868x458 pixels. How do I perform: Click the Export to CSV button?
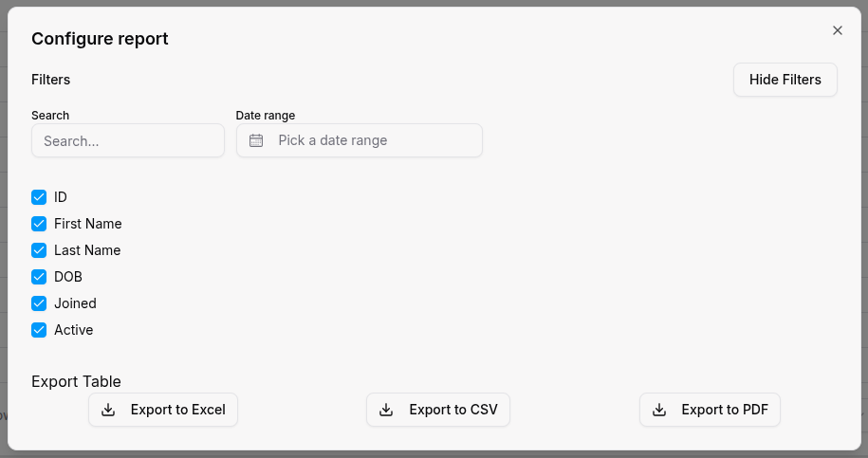click(438, 410)
